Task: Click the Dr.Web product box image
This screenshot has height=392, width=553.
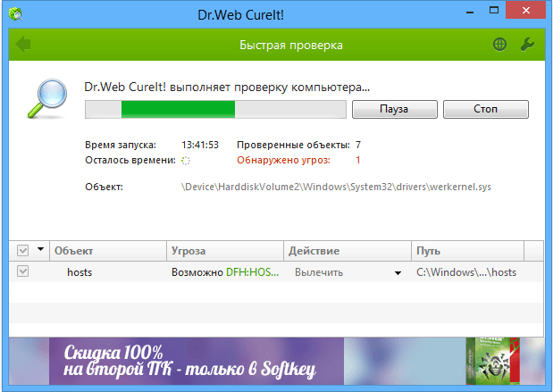Action: pyautogui.click(x=492, y=361)
